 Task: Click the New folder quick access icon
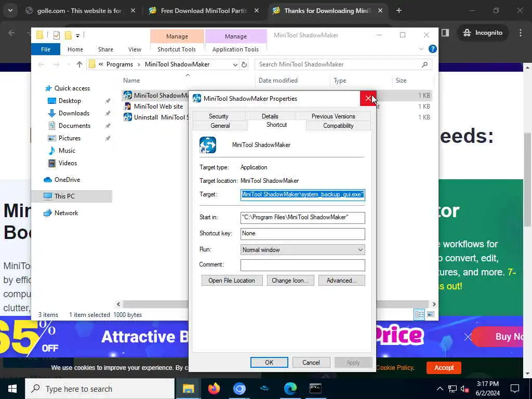click(x=68, y=35)
